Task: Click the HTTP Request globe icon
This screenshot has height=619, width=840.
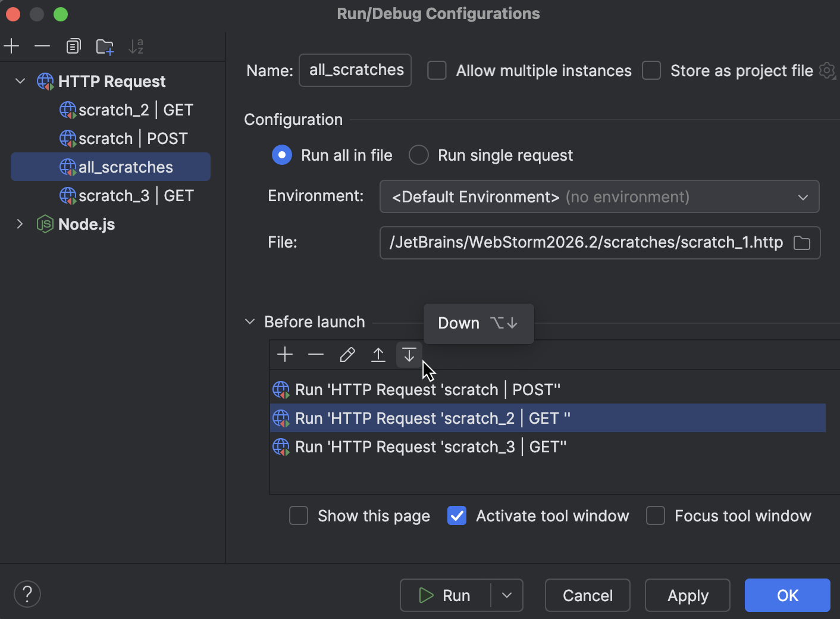Action: coord(45,82)
